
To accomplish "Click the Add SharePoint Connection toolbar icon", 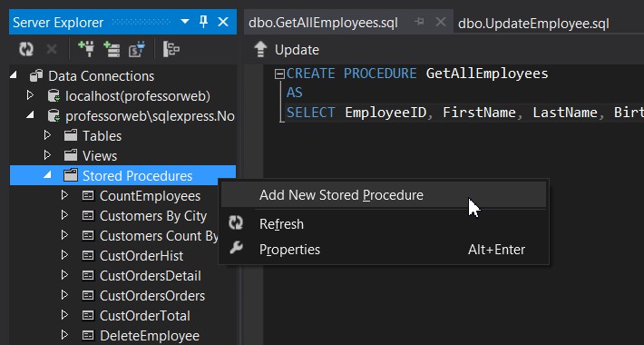I will pos(137,49).
